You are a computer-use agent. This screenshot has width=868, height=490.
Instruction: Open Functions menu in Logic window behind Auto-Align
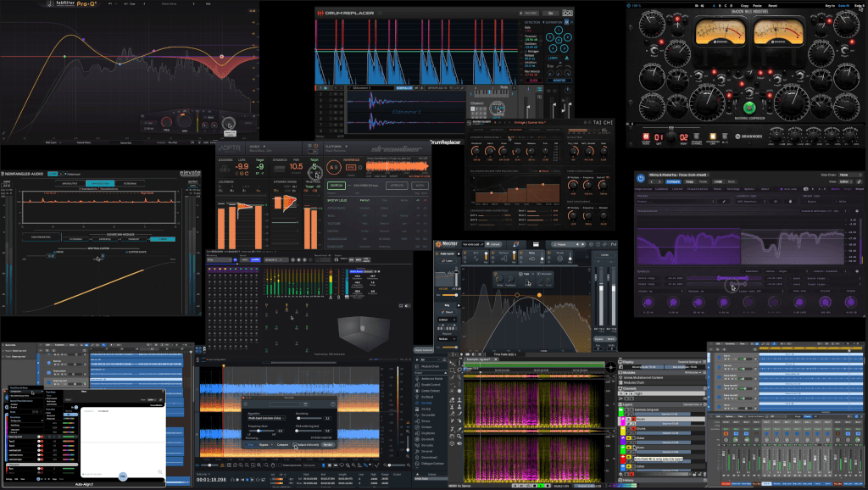pos(59,345)
